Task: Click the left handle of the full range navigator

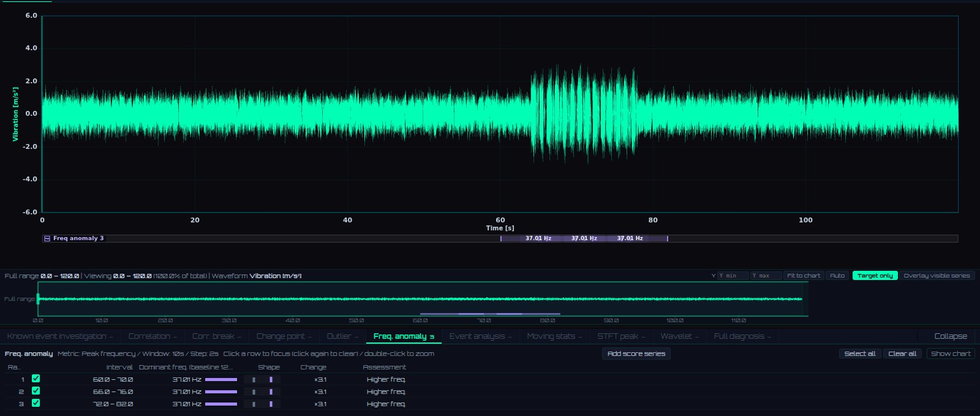Action: point(38,299)
